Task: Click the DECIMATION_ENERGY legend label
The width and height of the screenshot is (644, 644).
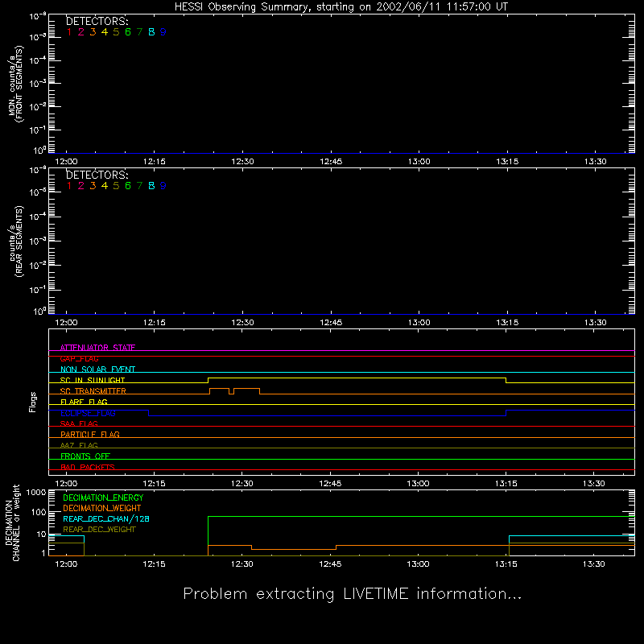Action: click(x=103, y=497)
